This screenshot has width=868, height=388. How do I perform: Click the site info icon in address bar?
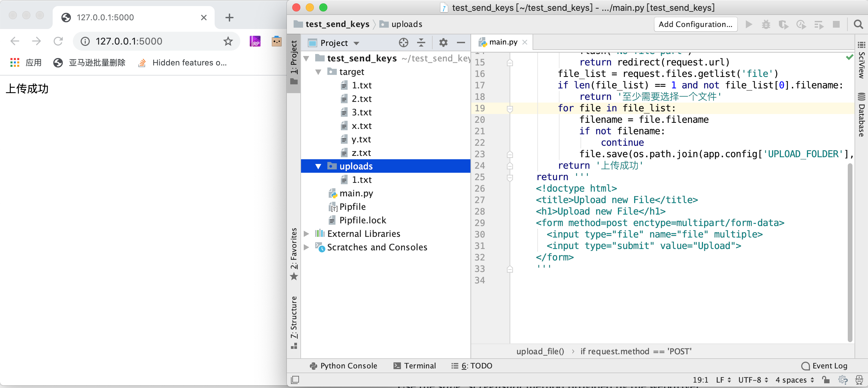click(85, 41)
